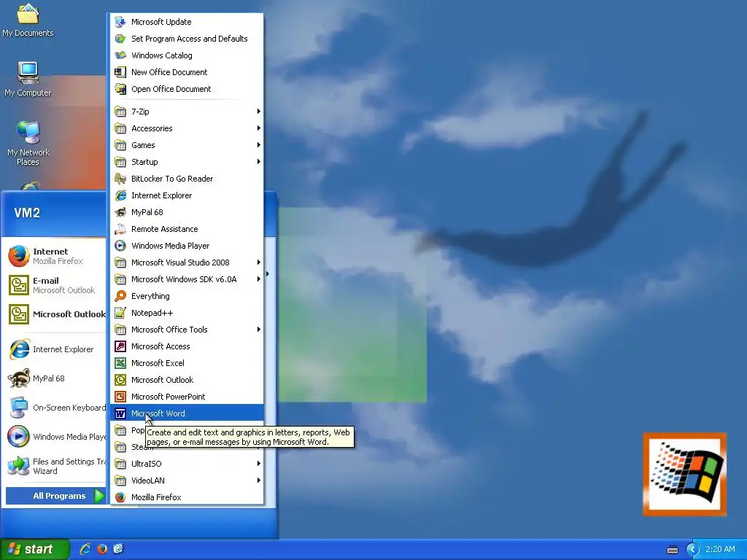Click keyboard icon in system tray
Screen dimensions: 747x560
pyautogui.click(x=672, y=550)
